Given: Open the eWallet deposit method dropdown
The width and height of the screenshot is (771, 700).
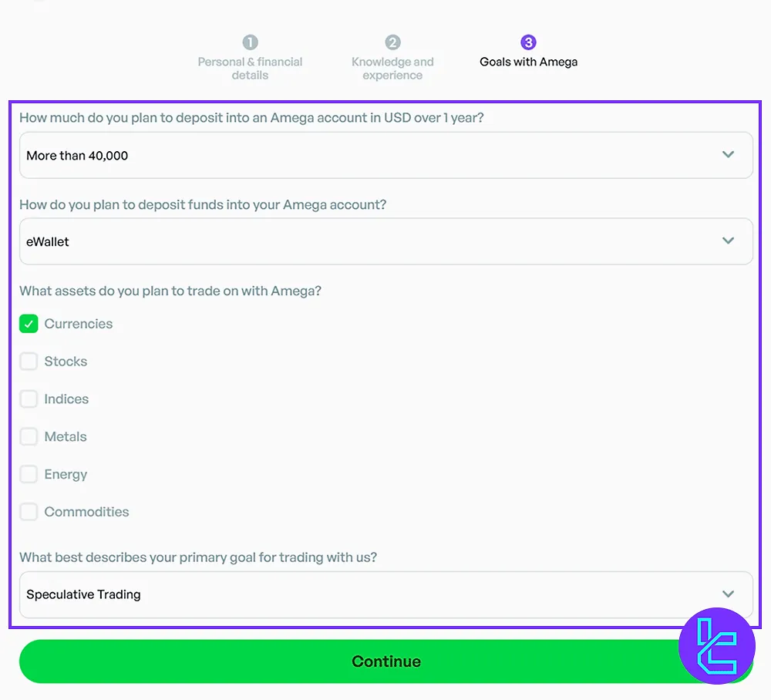Looking at the screenshot, I should (x=386, y=241).
